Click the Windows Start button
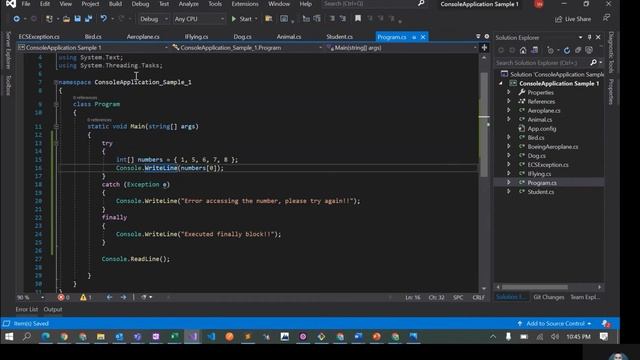 click(x=9, y=337)
